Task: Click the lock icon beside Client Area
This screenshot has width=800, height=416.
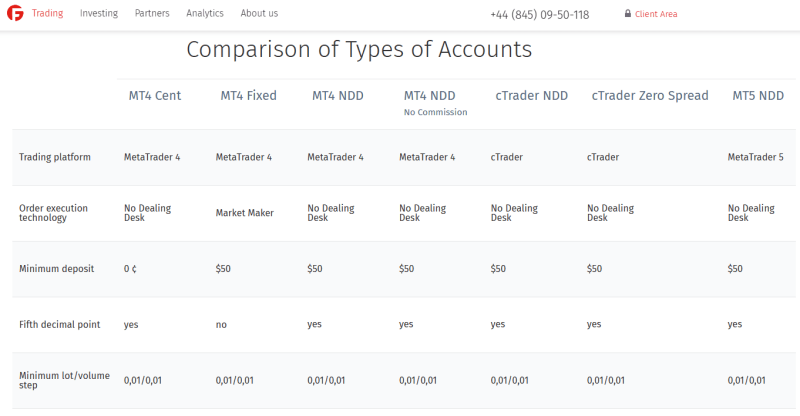Action: 628,14
